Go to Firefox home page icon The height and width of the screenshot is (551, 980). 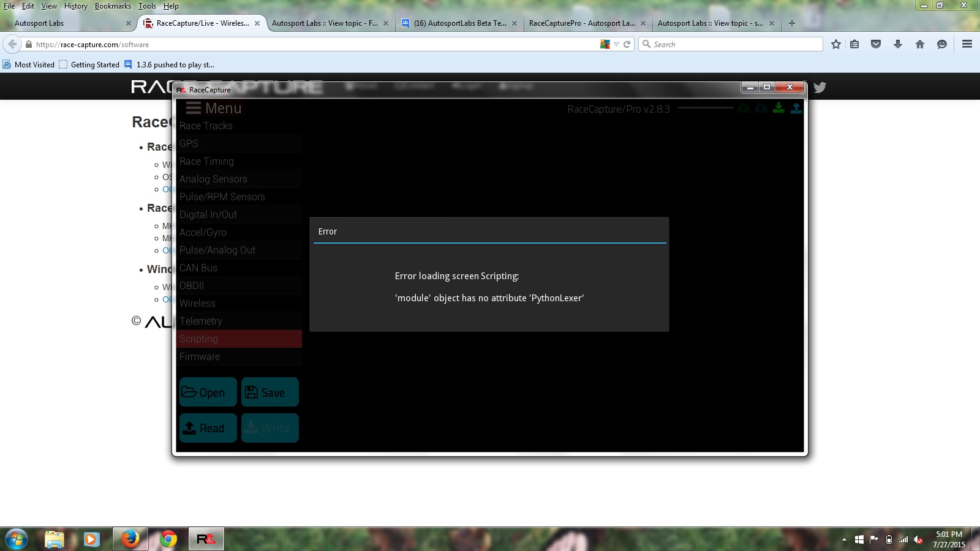[x=920, y=44]
